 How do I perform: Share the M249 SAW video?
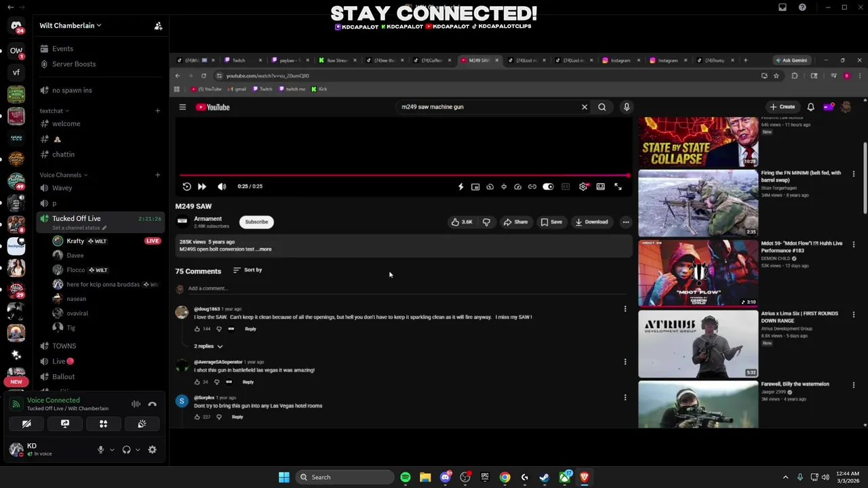click(515, 222)
